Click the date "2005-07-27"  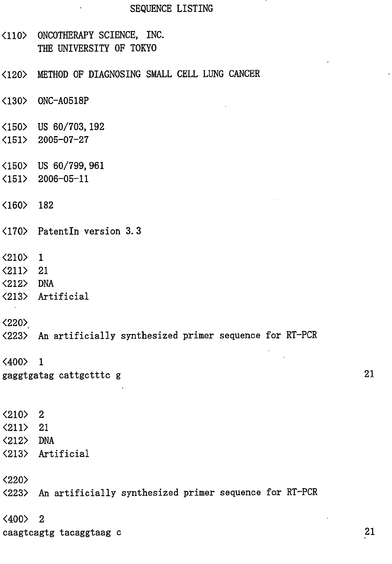click(63, 140)
